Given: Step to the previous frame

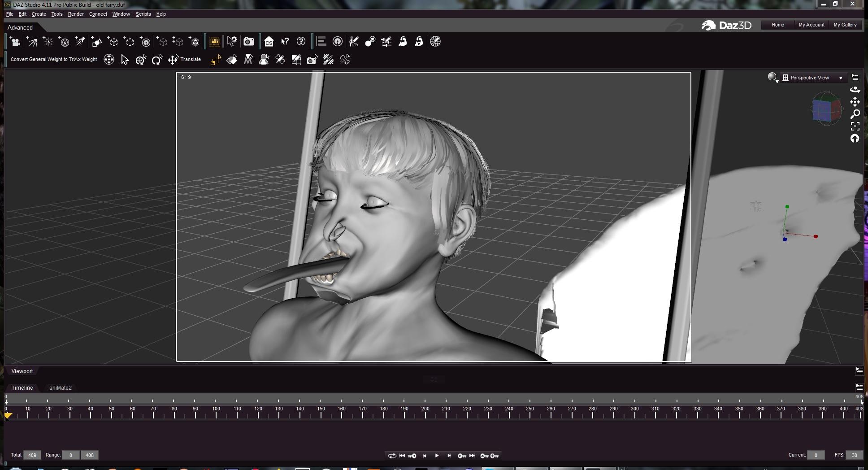Looking at the screenshot, I should pos(425,456).
